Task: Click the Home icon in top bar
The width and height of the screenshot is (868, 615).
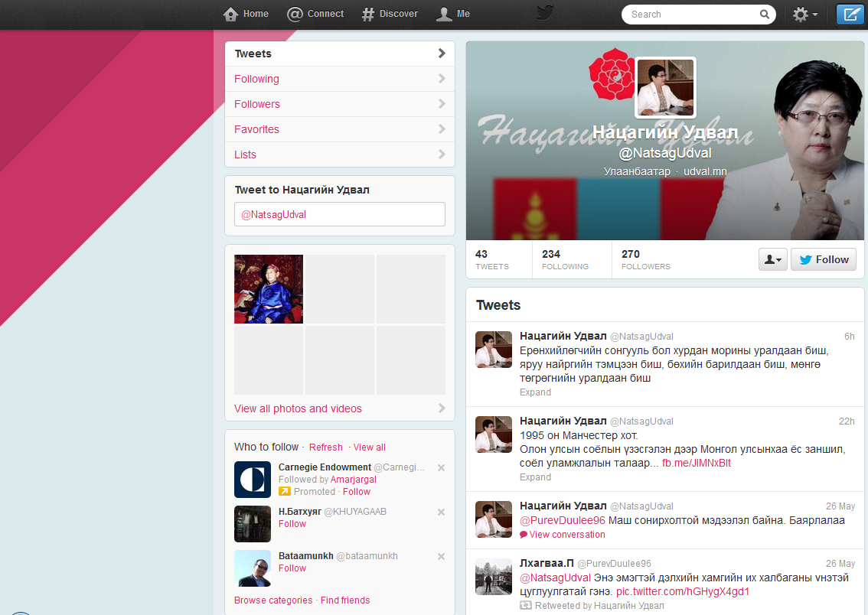Action: click(230, 14)
